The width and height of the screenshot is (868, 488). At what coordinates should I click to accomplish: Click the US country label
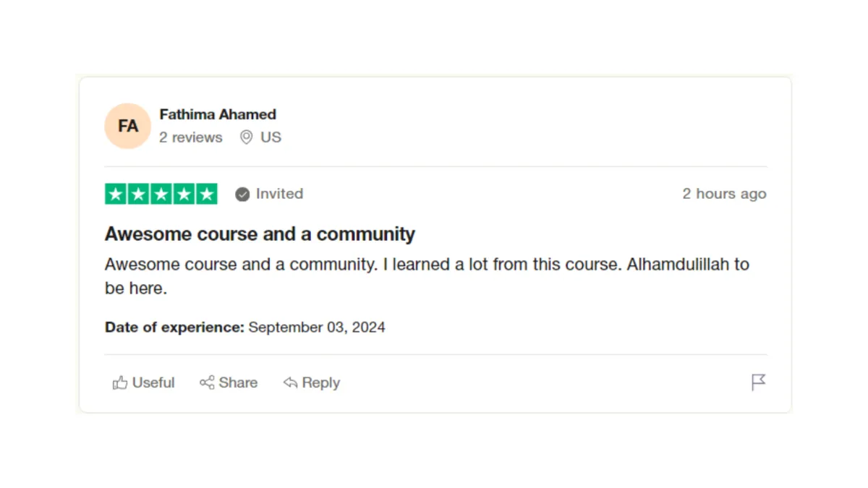pos(271,137)
